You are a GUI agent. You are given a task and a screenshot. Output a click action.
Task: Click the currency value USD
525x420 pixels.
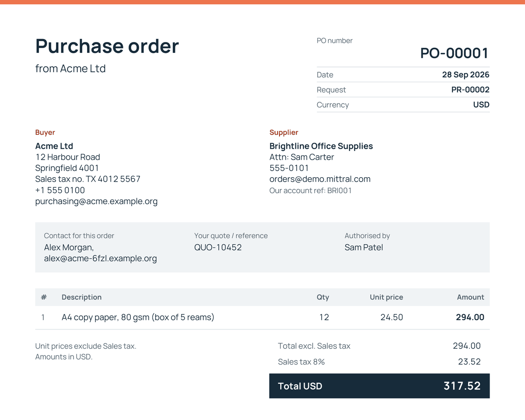[481, 105]
